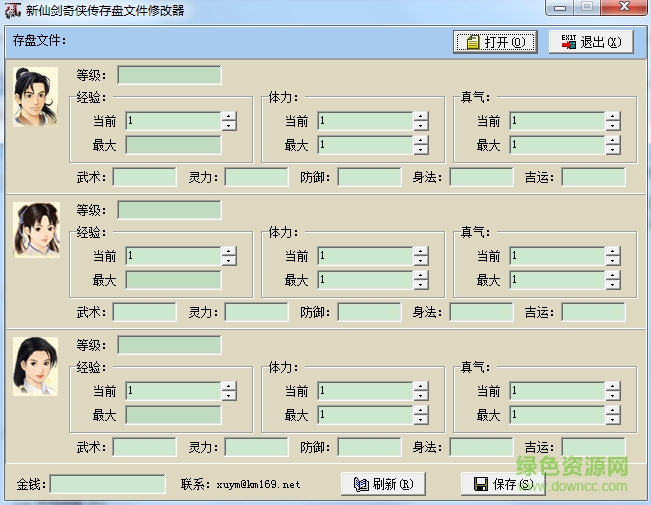Increase bottom character's 体力 最大 with up arrow
Screen dimensions: 651x505
coord(421,410)
